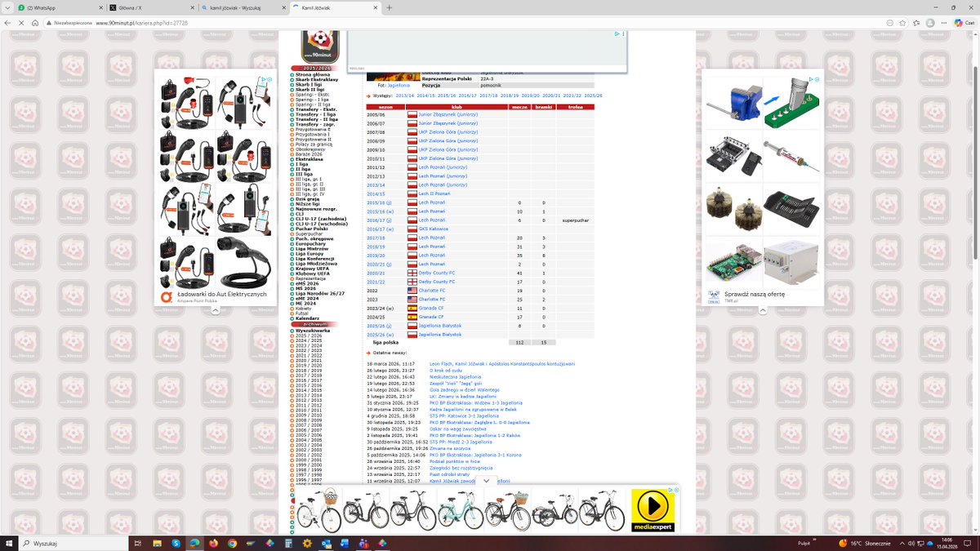Open Lech II Poznań club link
Screen dimensions: 980x551
point(433,194)
